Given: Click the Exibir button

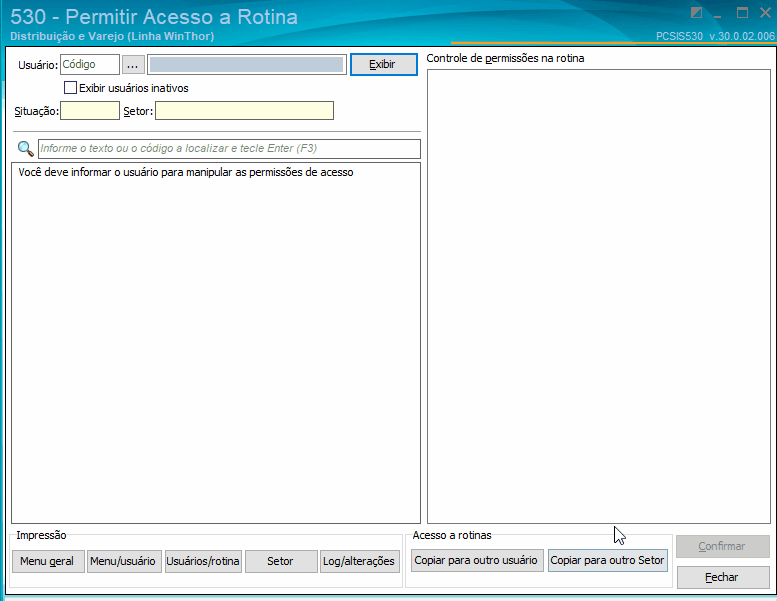Looking at the screenshot, I should tap(384, 64).
